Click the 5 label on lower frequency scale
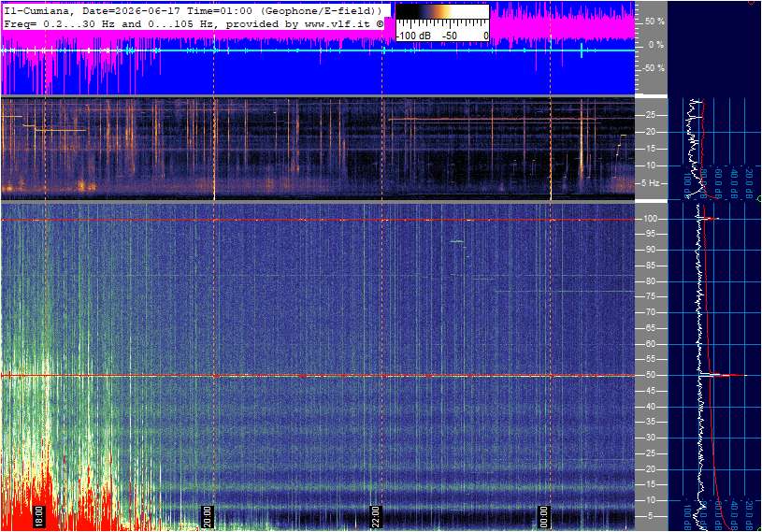The height and width of the screenshot is (532, 762). tap(651, 516)
